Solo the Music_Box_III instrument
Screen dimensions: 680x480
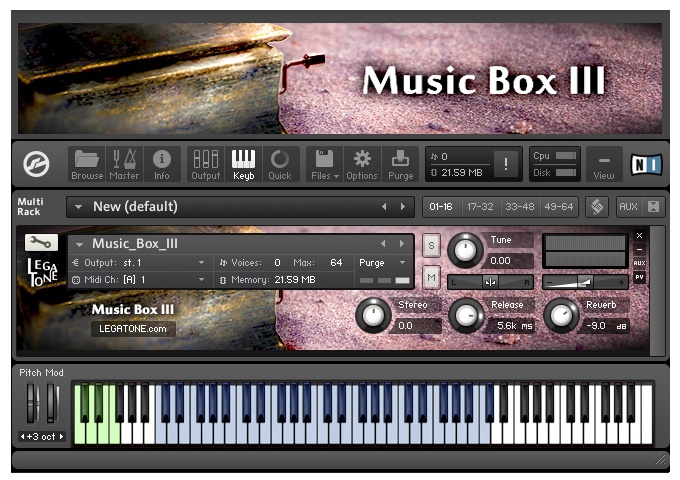(431, 245)
